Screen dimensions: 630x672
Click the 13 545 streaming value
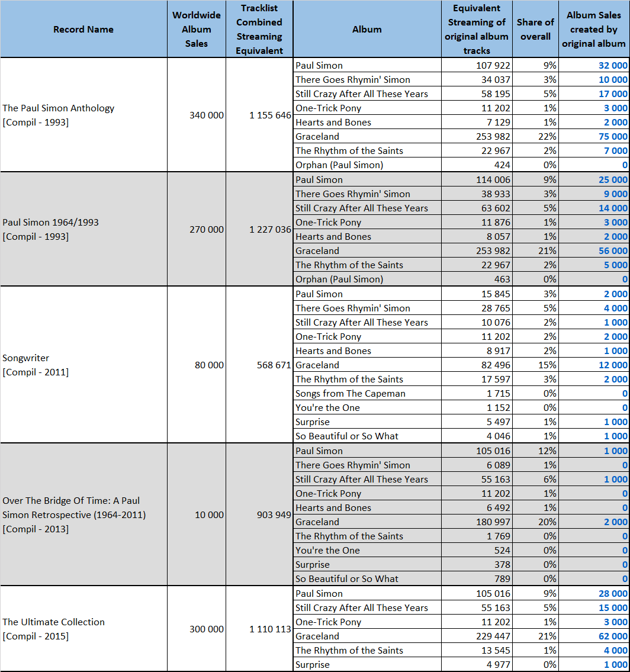point(477,650)
